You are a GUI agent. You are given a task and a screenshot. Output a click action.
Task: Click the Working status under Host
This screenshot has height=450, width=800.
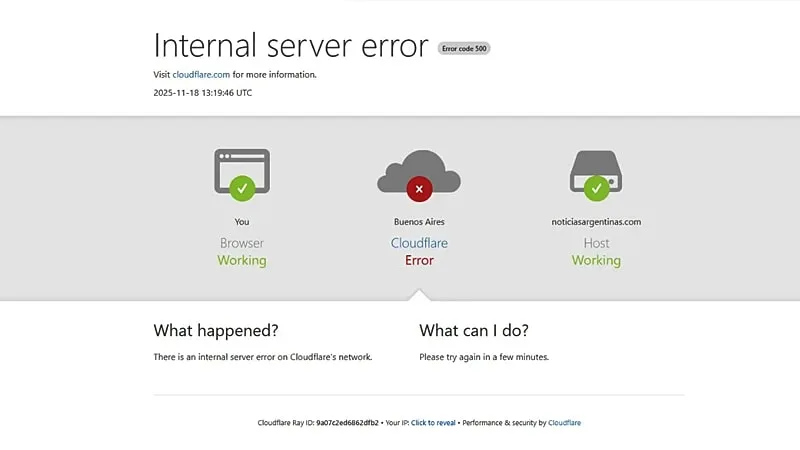596,261
